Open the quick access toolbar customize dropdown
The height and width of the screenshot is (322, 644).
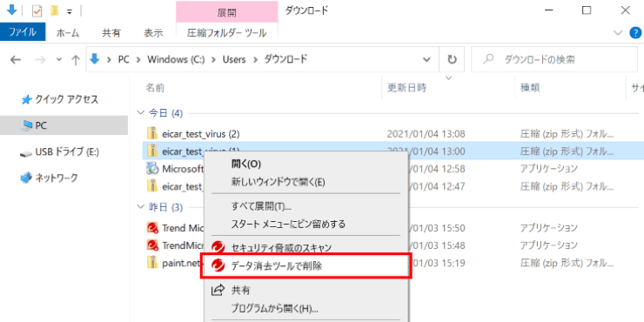coord(70,12)
